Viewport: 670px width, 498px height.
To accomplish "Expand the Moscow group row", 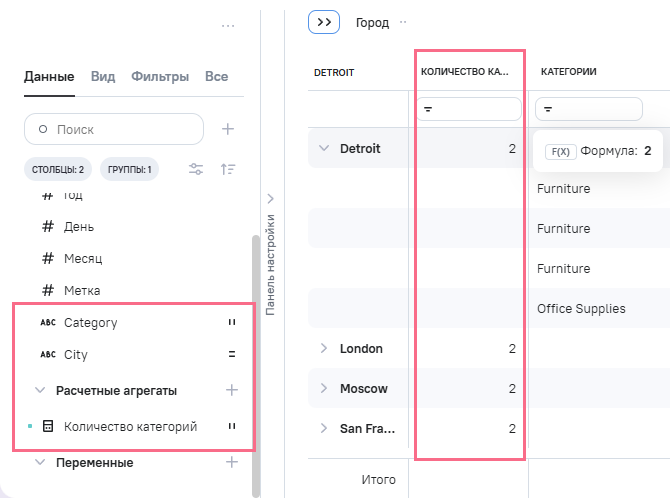I will (323, 388).
